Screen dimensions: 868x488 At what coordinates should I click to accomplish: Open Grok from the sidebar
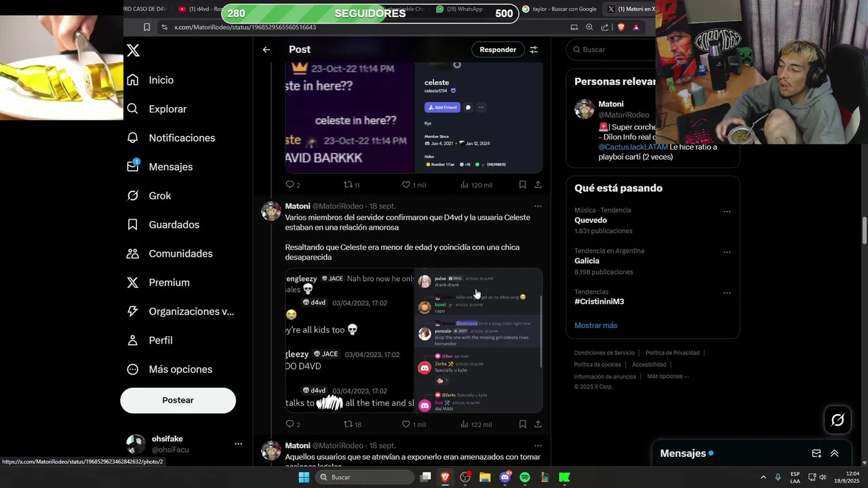(149, 196)
